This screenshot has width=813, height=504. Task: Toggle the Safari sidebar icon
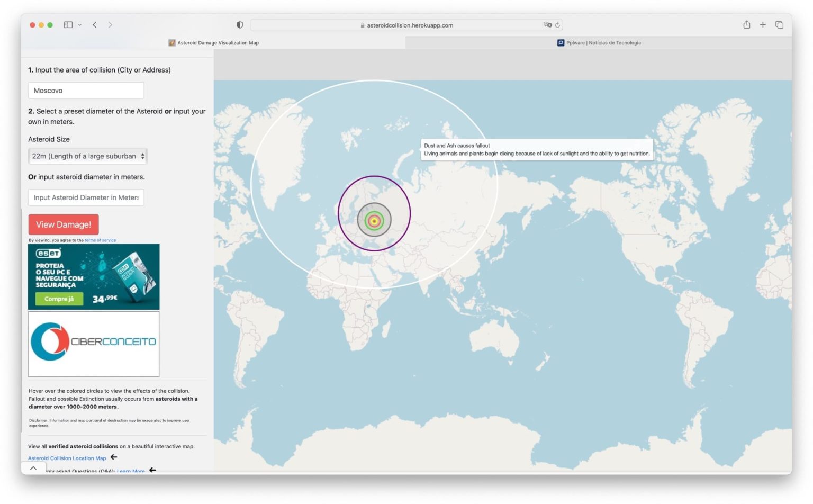coord(68,25)
